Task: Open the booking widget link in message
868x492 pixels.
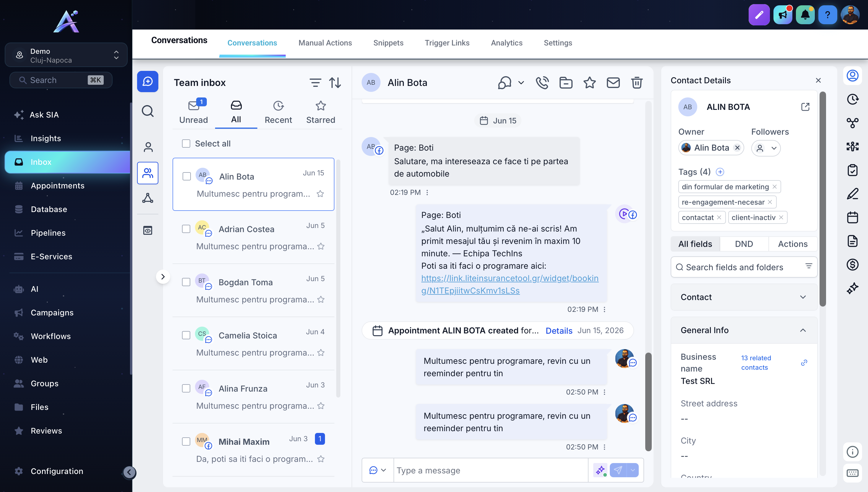Action: click(510, 284)
